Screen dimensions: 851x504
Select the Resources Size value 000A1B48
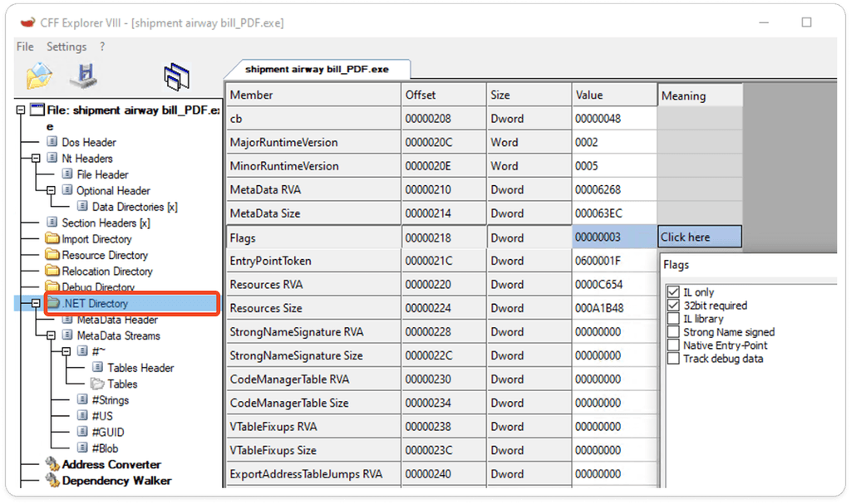pos(614,307)
